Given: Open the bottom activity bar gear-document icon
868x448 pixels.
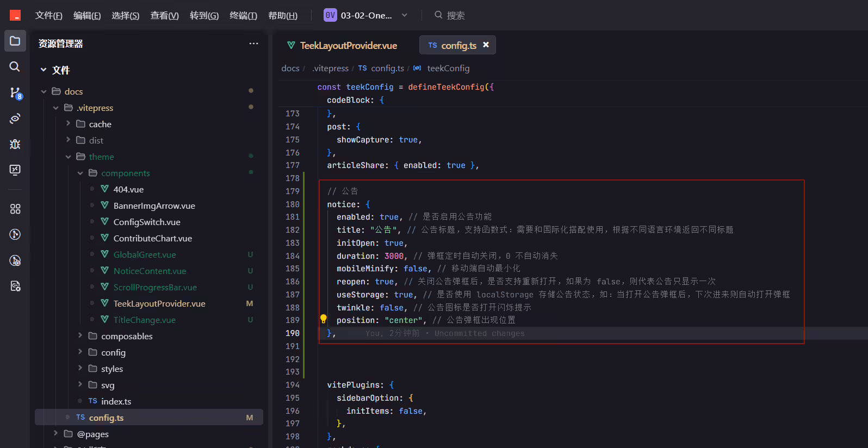Looking at the screenshot, I should coord(15,286).
